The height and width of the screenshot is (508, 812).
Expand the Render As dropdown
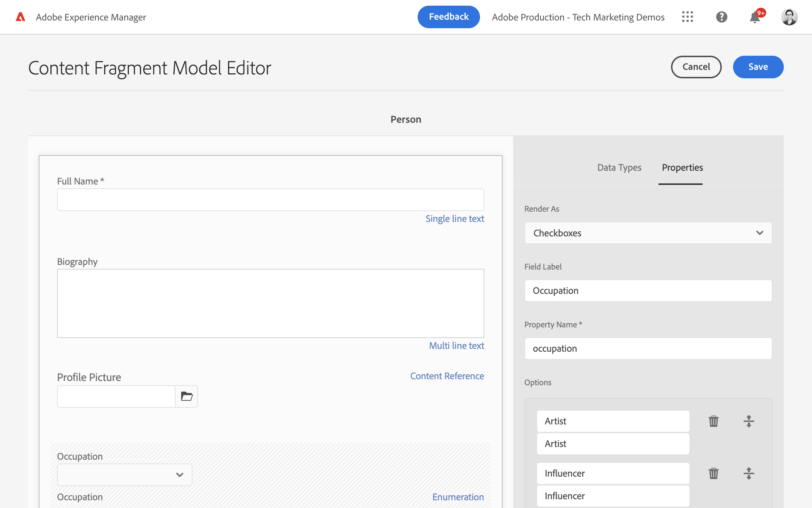coord(648,233)
